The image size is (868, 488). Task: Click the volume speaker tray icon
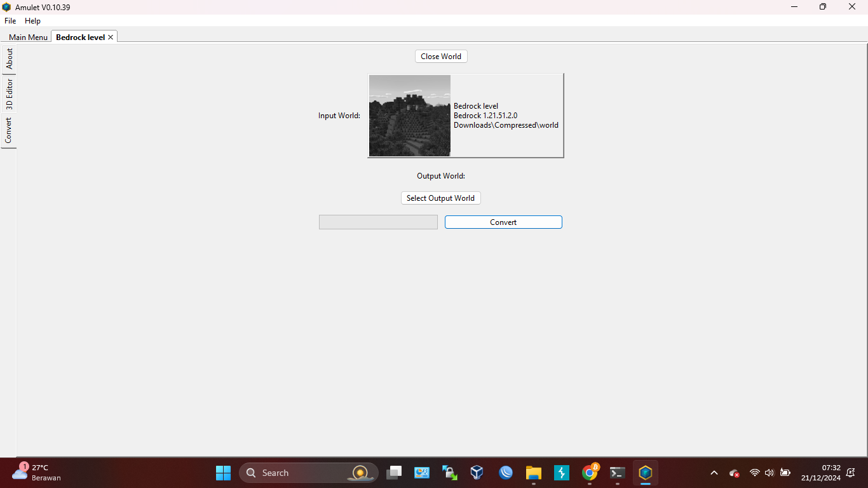770,473
